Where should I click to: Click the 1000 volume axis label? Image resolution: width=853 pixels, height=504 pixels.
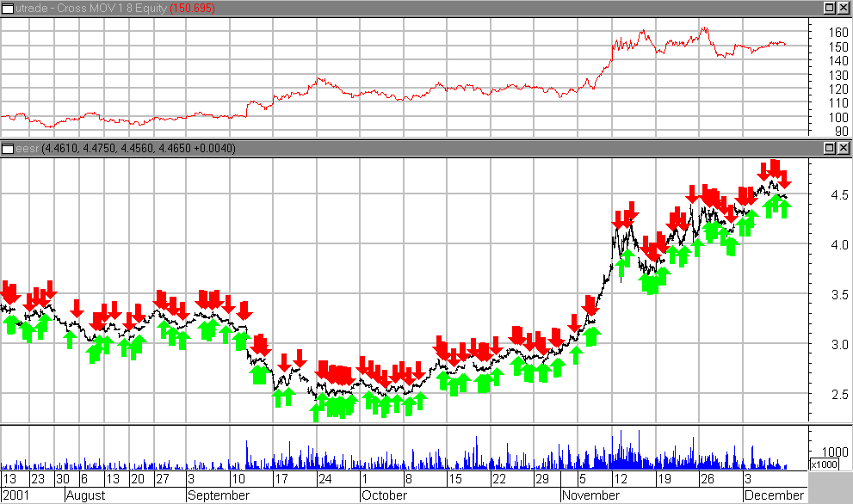(x=835, y=452)
